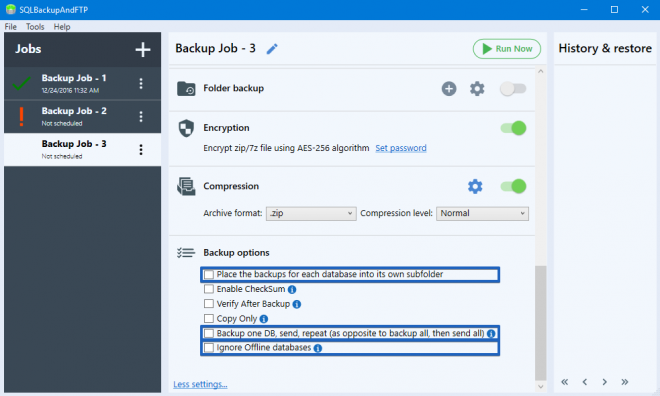Click the SQLBackupAndFTP app icon
660x396 pixels.
pos(11,9)
